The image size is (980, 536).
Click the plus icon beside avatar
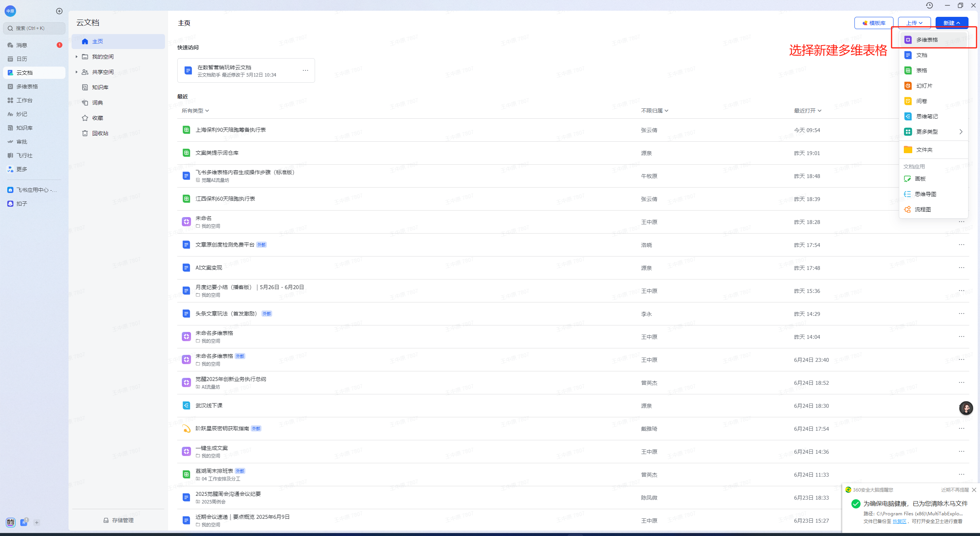[x=59, y=11]
